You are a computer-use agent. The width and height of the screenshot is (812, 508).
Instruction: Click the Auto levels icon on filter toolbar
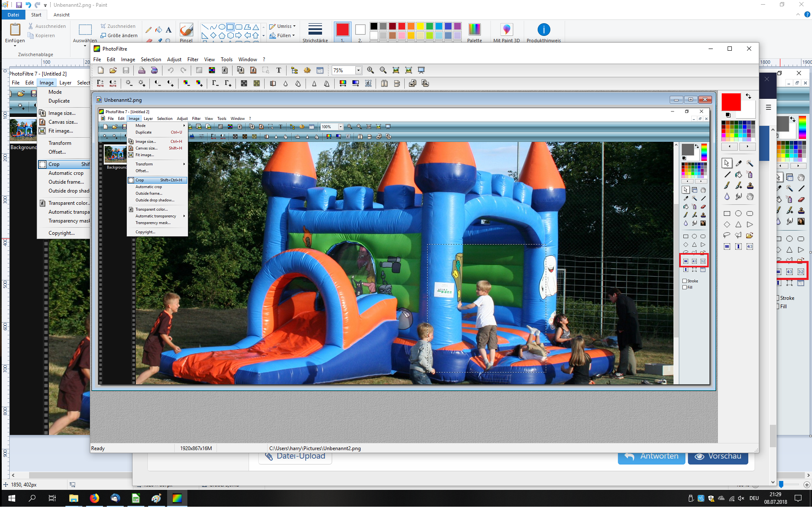pos(100,84)
